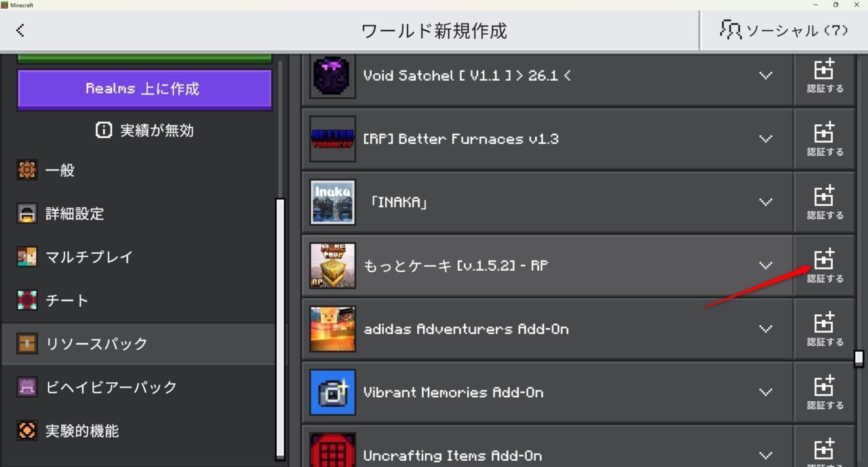Select the リソースパック tab
This screenshot has width=868, height=467.
tap(139, 344)
